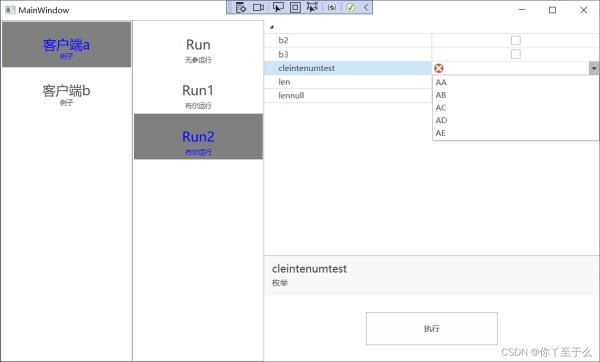Screen dimensions: 600x362
Task: Open the Live Visual Tree icon in debug toolbar
Action: click(x=241, y=7)
